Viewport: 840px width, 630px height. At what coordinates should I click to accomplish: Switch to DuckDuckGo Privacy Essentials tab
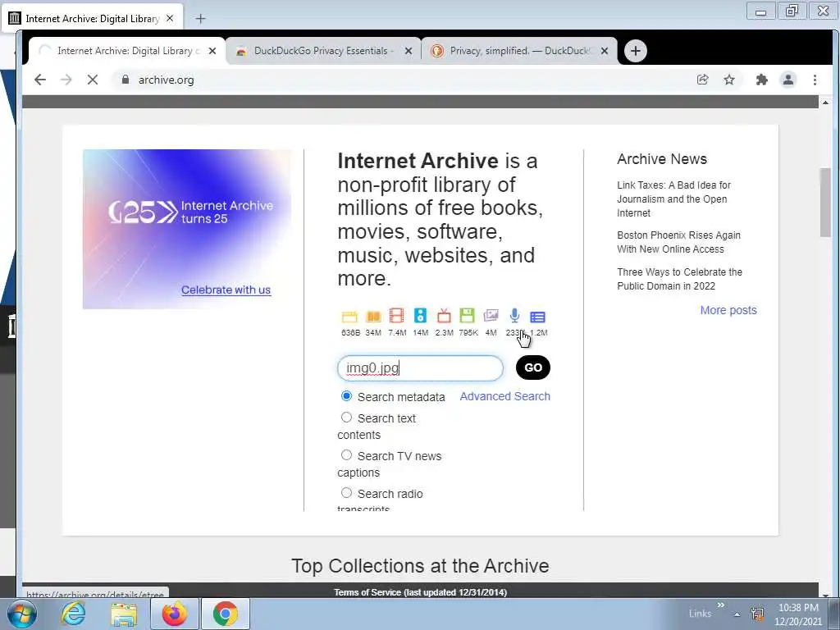(323, 51)
